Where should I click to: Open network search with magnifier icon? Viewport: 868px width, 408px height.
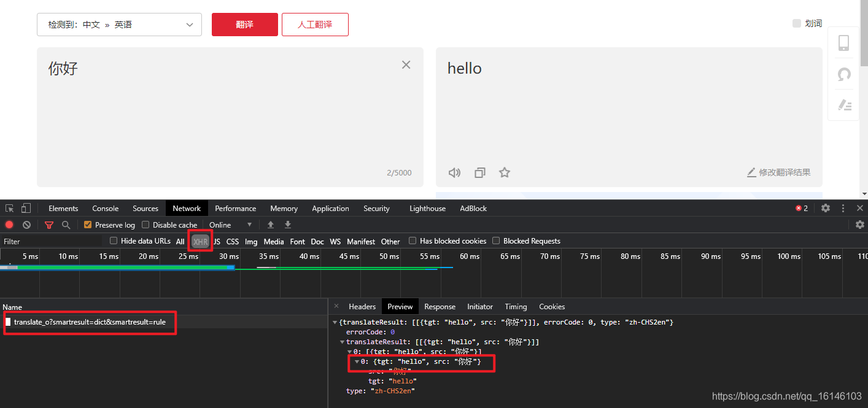tap(66, 225)
